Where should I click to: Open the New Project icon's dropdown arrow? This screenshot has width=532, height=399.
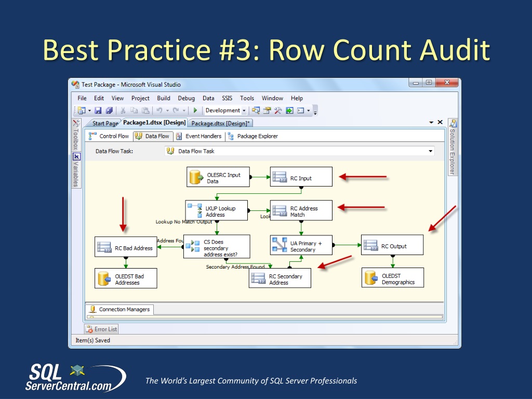point(89,111)
